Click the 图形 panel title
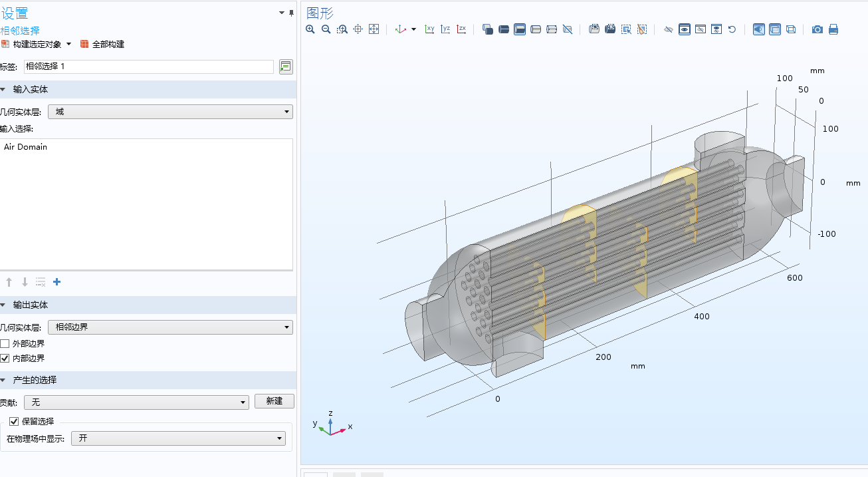This screenshot has width=868, height=477. (x=320, y=13)
